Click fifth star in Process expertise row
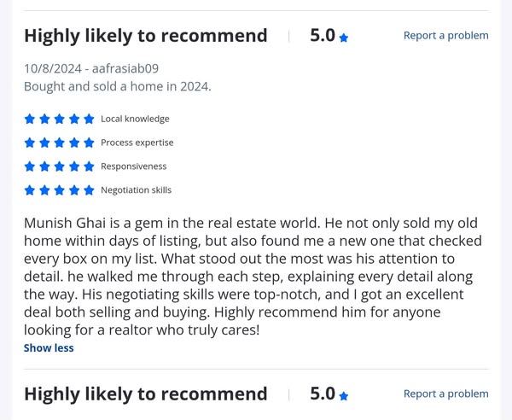 click(89, 143)
